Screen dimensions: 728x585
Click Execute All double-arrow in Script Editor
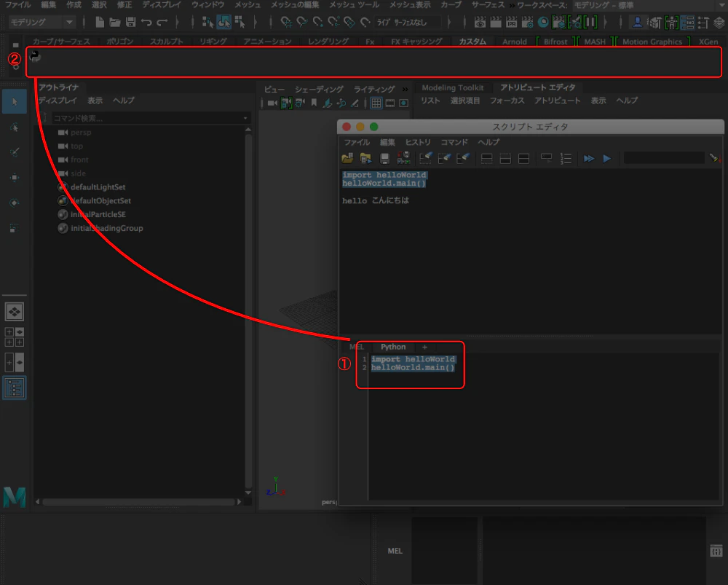coord(589,159)
